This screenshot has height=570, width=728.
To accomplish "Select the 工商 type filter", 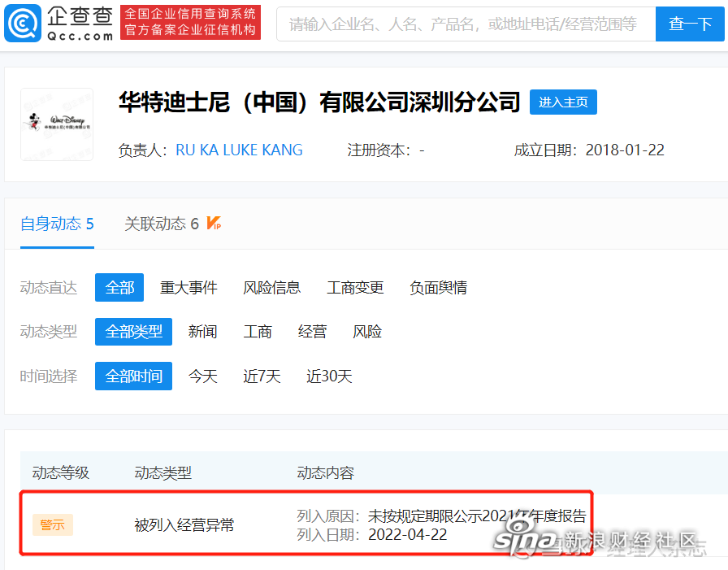I will [x=258, y=332].
